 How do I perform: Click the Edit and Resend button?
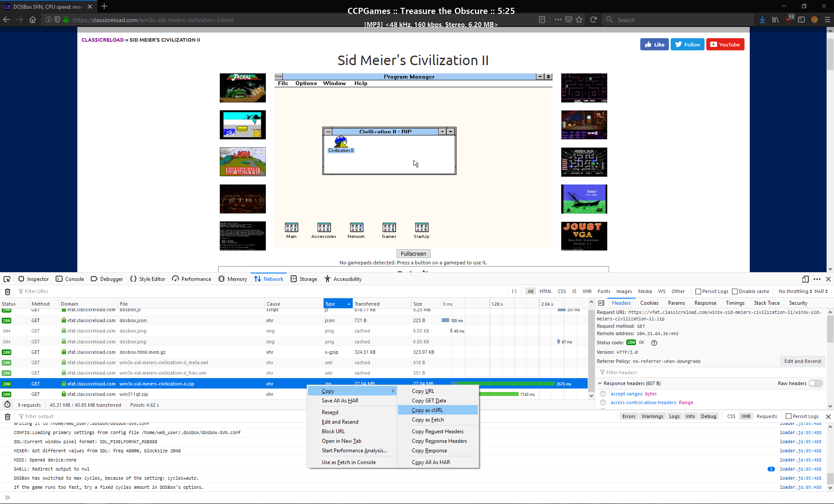802,361
